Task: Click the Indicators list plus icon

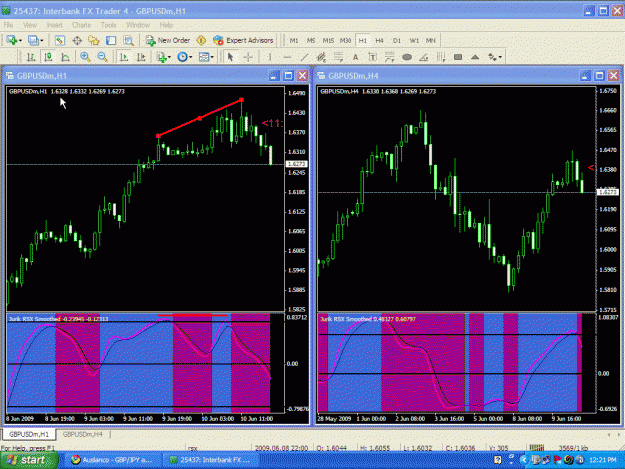Action: pyautogui.click(x=161, y=57)
